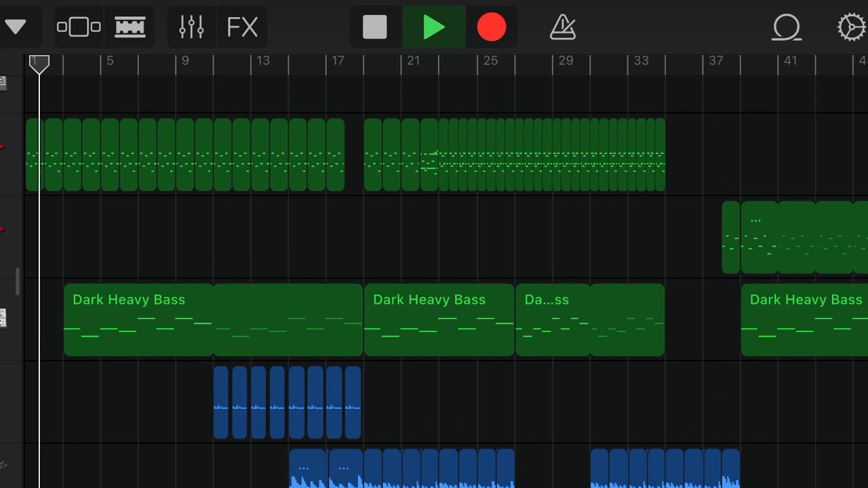
Task: Select second-track green region labeled '...'
Action: tap(759, 237)
